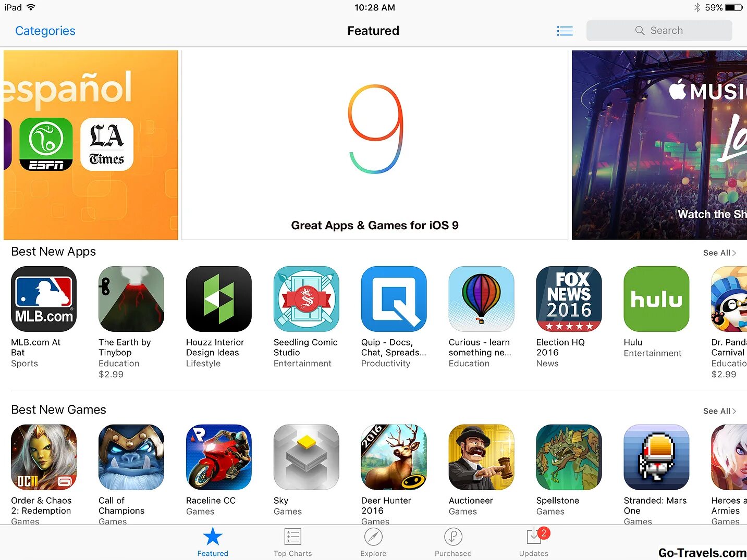This screenshot has height=560, width=747.
Task: Switch to the Top Charts tab
Action: 293,542
